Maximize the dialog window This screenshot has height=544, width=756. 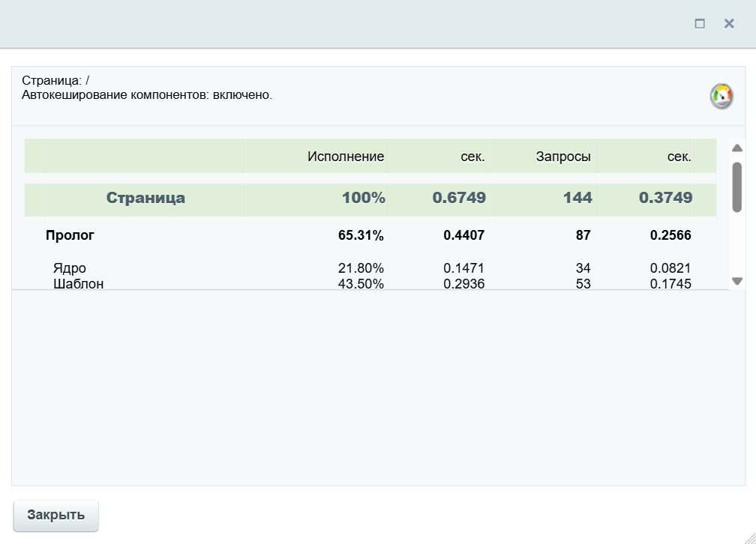tap(700, 24)
